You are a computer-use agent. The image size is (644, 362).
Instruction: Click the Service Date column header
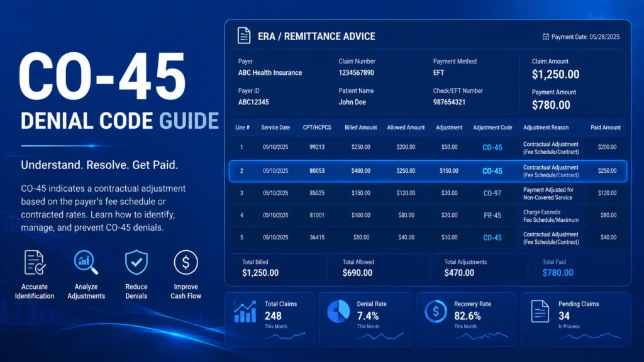(275, 128)
